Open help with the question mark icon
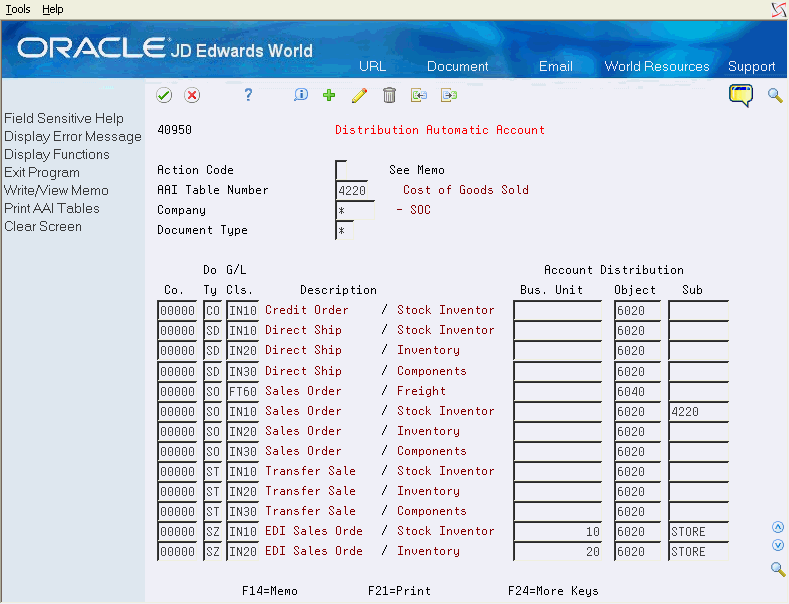789x604 pixels. coord(248,95)
